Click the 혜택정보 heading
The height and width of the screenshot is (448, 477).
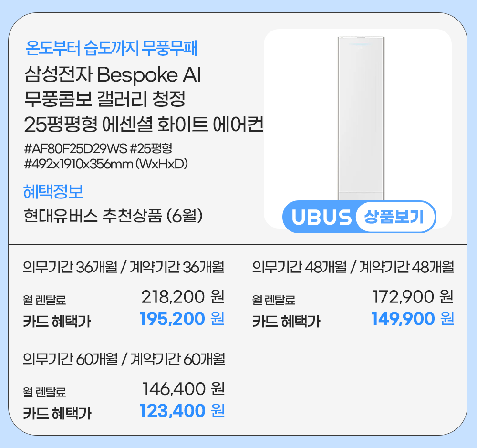point(53,192)
